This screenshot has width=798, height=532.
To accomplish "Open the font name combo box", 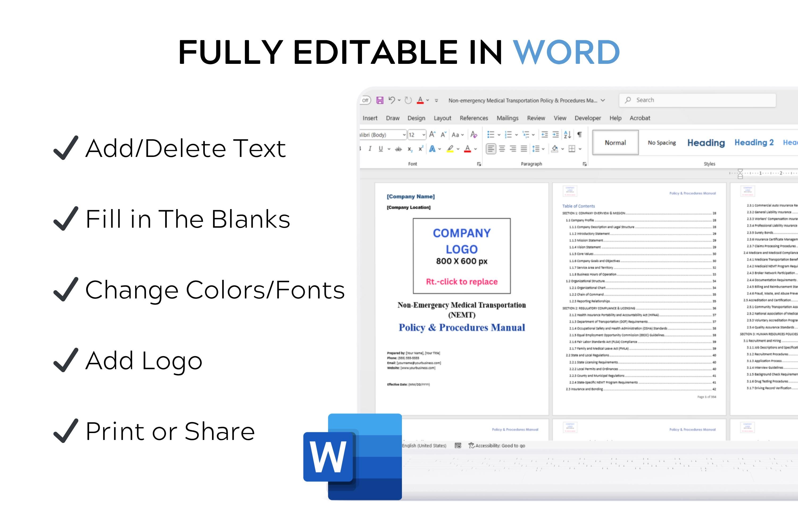I will pyautogui.click(x=383, y=135).
